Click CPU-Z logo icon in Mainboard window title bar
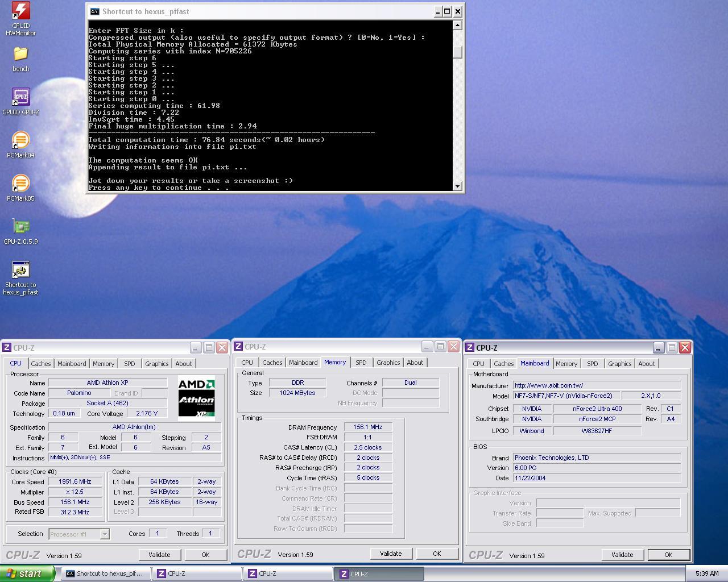728x582 pixels. pyautogui.click(x=470, y=347)
